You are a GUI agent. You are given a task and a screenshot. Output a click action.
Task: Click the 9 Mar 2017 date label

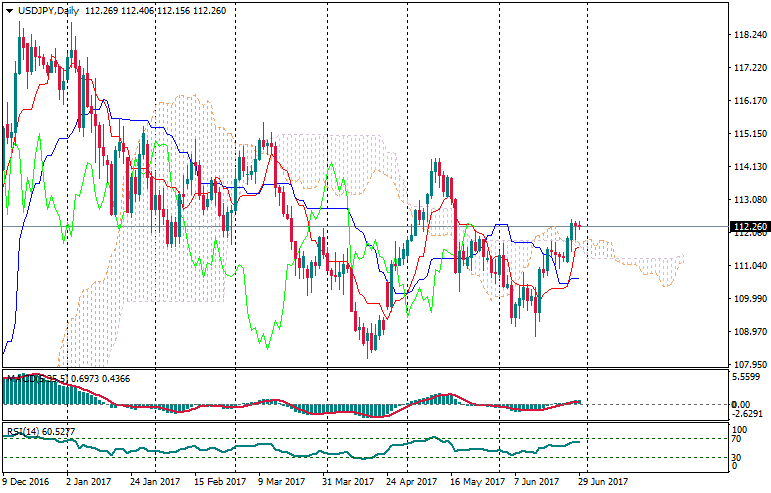283,482
